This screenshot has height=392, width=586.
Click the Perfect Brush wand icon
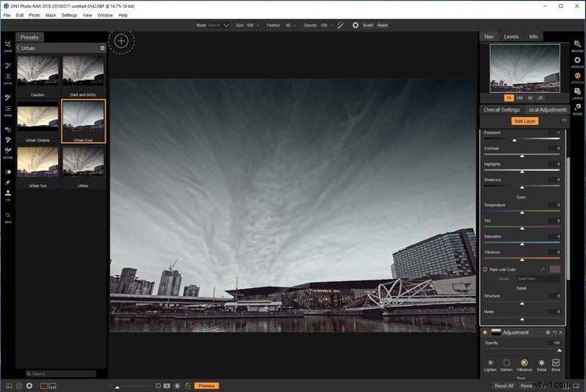tap(341, 25)
